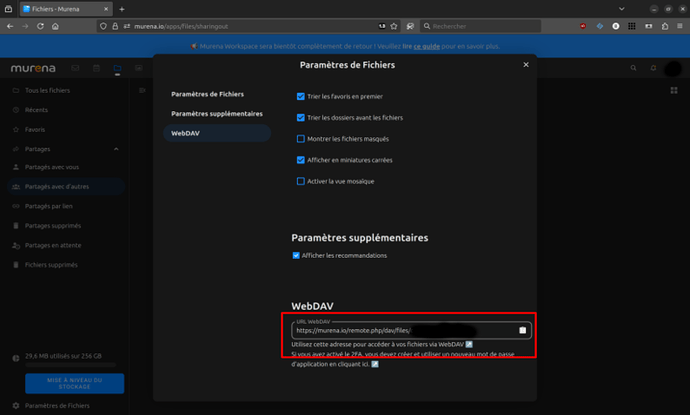Toggle Afficher en miniatures carrées

(x=301, y=160)
